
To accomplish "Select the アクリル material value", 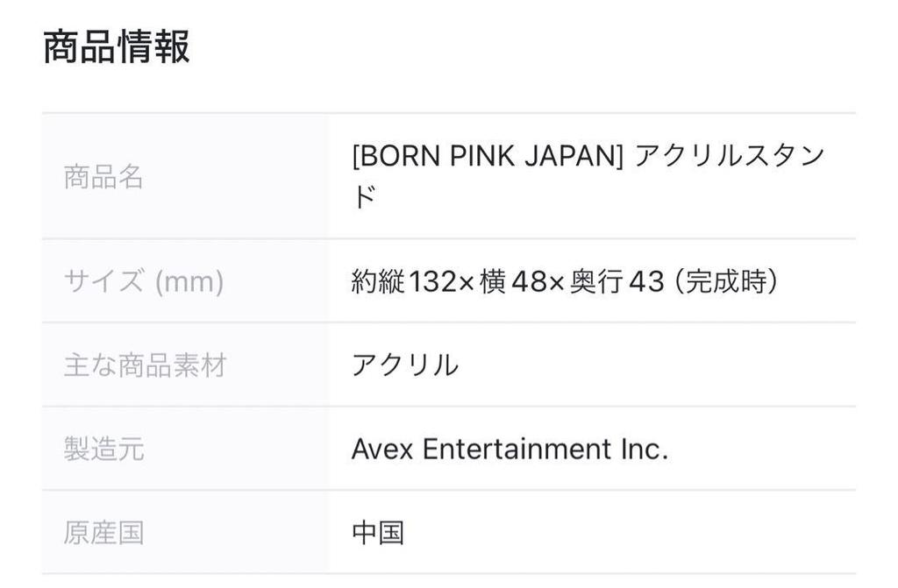I will click(405, 365).
